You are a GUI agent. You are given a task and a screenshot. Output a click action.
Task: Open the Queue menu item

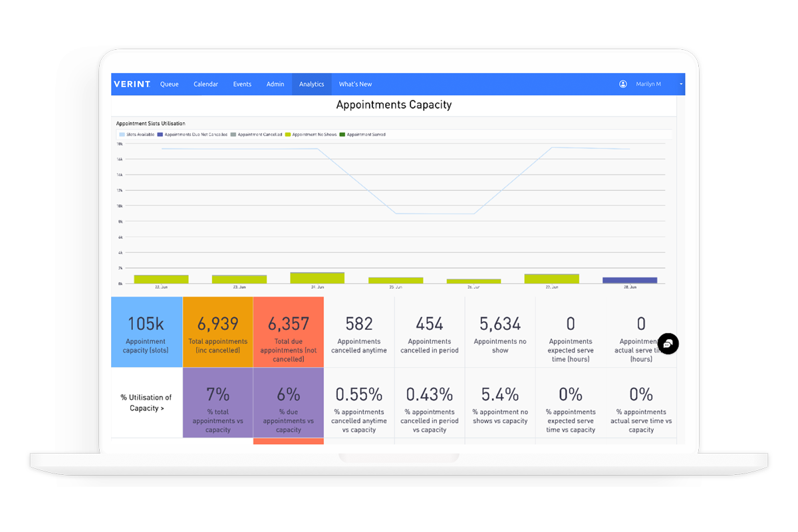(x=169, y=84)
